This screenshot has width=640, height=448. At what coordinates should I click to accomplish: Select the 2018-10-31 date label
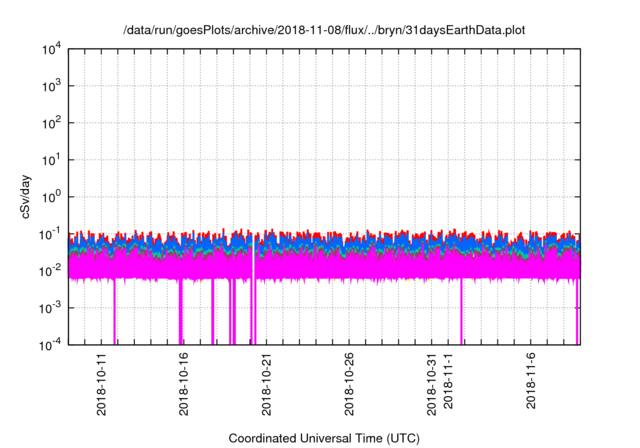click(x=431, y=384)
